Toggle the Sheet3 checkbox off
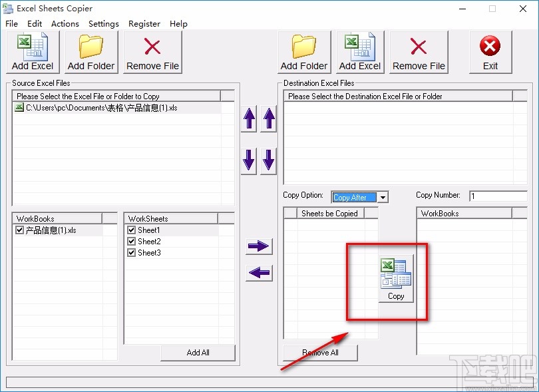539x392 pixels. coord(131,252)
